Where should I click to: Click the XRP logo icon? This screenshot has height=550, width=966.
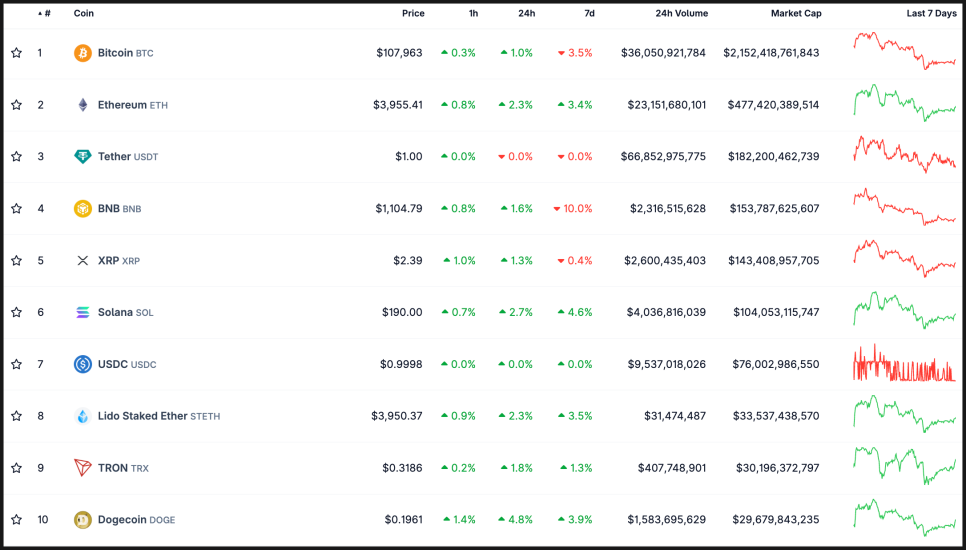(x=83, y=261)
